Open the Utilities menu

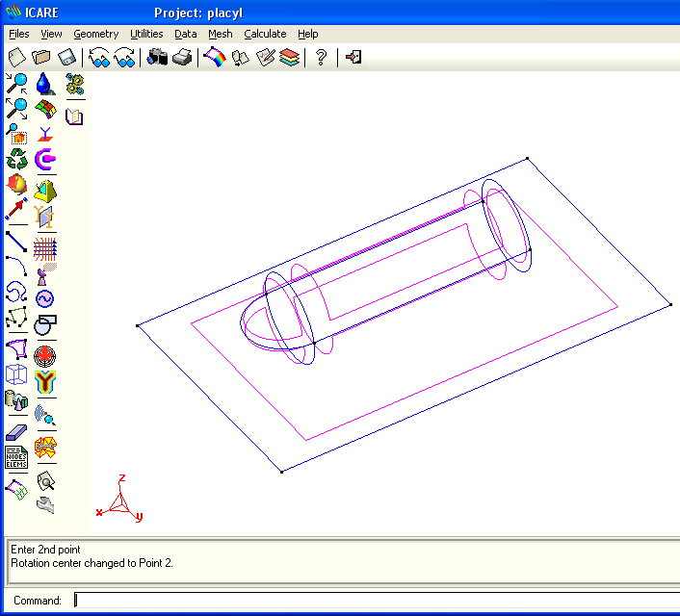[146, 34]
